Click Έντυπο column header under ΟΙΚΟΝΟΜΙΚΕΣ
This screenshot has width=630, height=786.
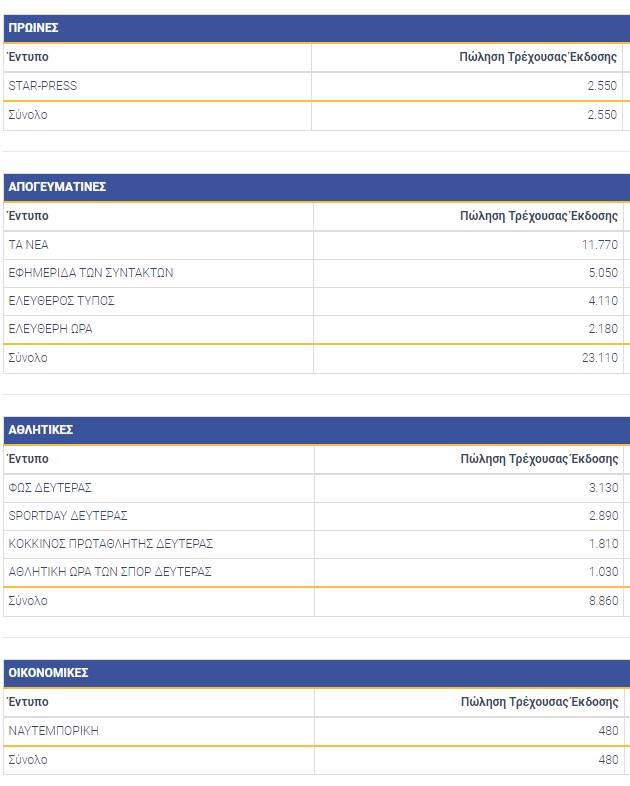point(28,702)
